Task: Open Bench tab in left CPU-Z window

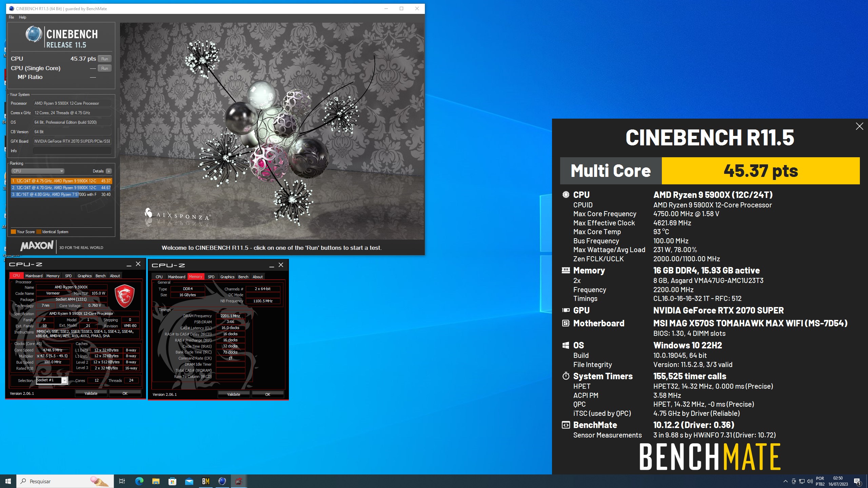Action: (100, 276)
